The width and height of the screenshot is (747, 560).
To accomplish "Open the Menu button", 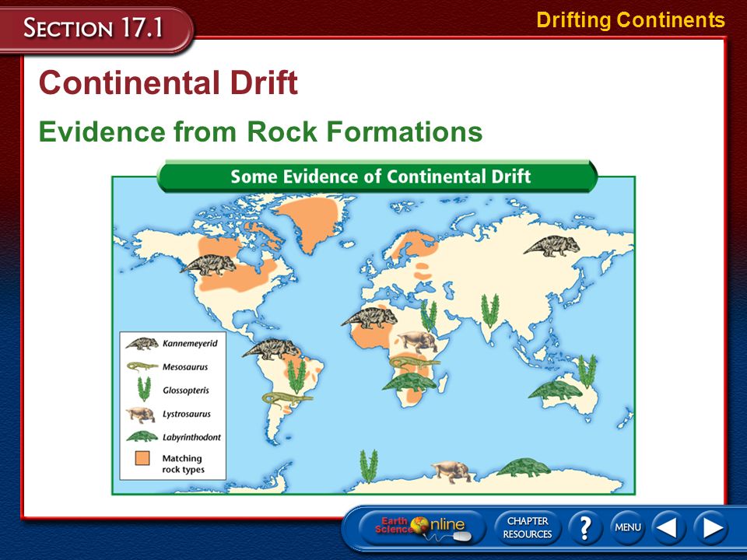I will pyautogui.click(x=627, y=527).
